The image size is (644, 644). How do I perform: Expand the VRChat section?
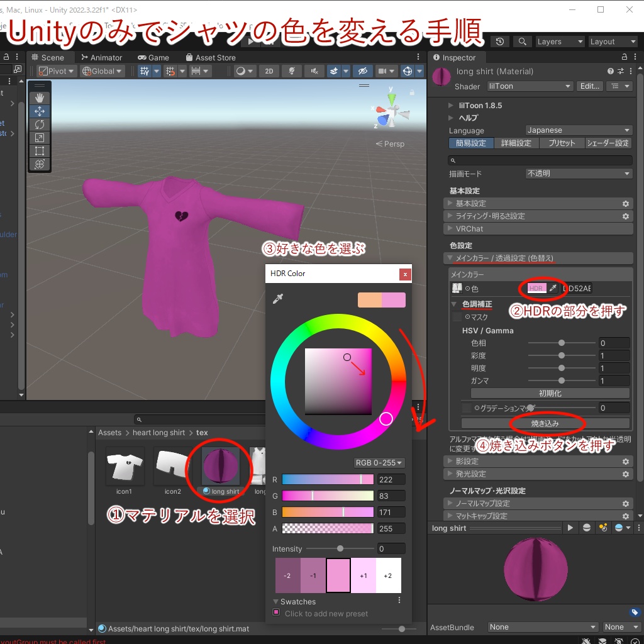(x=538, y=229)
